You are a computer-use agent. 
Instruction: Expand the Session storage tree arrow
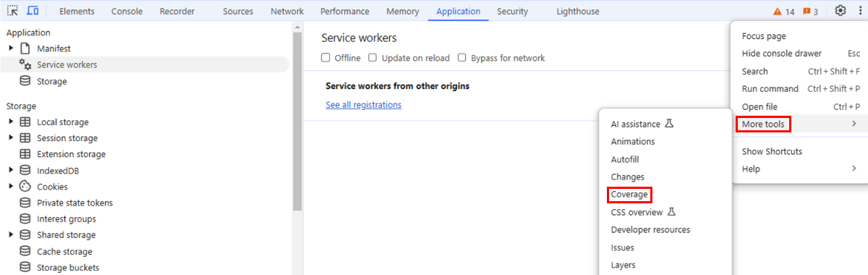pyautogui.click(x=11, y=138)
